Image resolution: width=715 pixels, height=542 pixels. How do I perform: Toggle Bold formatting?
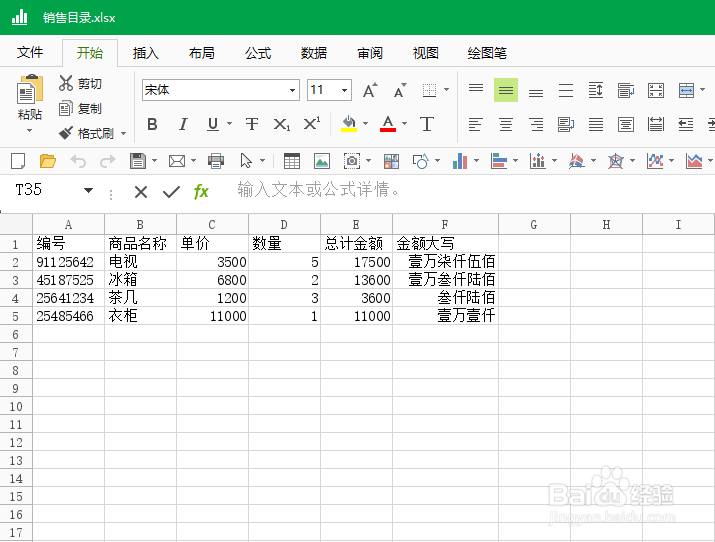click(x=152, y=124)
